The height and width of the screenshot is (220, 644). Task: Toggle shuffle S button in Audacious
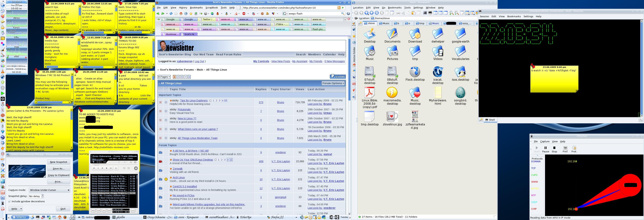[124, 168]
